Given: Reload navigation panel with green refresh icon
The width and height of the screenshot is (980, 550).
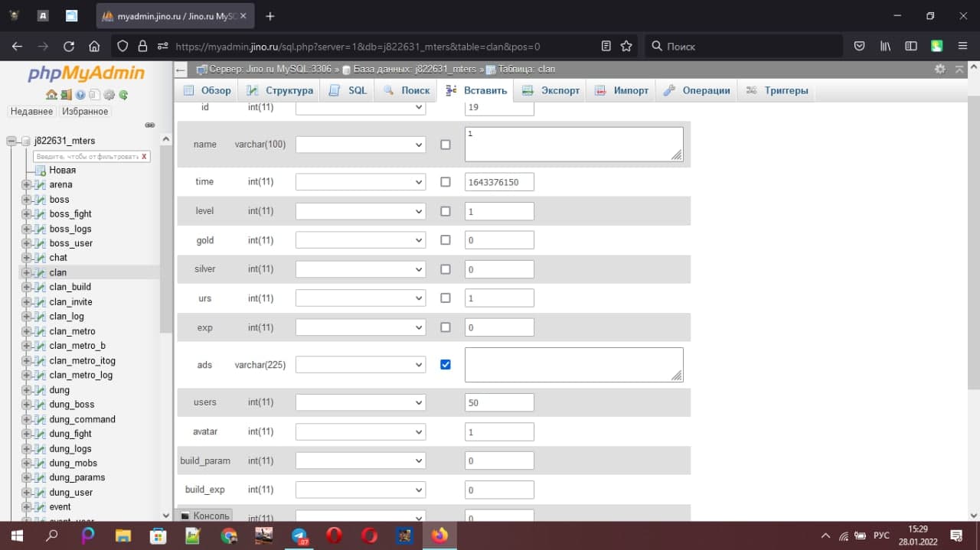Looking at the screenshot, I should [x=123, y=95].
